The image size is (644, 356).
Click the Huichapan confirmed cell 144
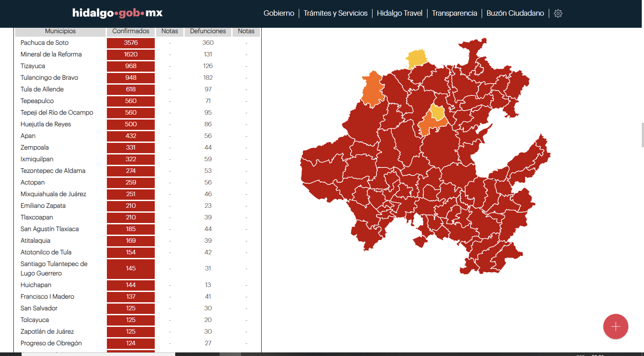pos(131,285)
